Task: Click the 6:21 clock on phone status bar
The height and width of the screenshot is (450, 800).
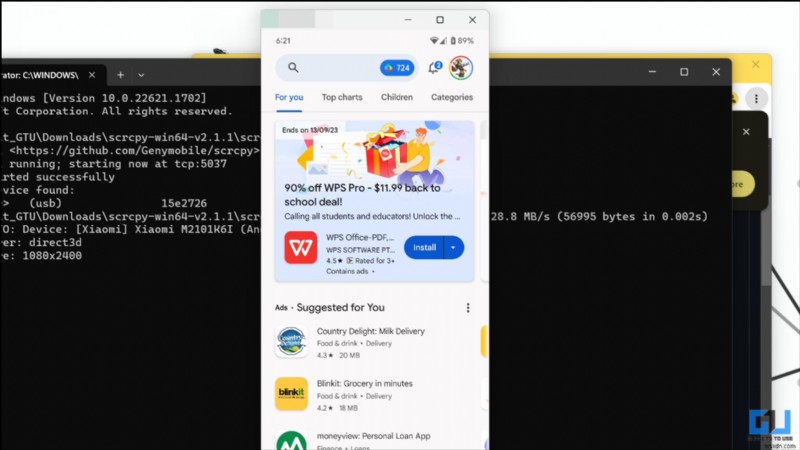Action: pos(283,41)
